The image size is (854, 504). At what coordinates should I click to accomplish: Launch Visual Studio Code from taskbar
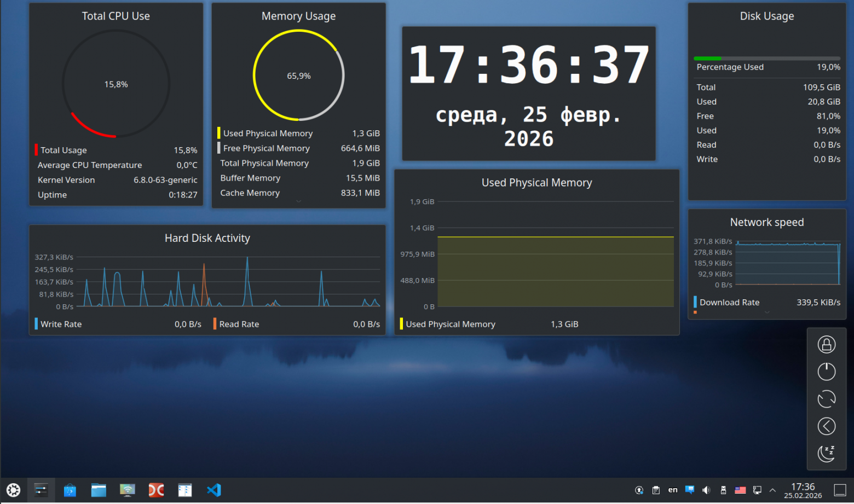click(214, 490)
